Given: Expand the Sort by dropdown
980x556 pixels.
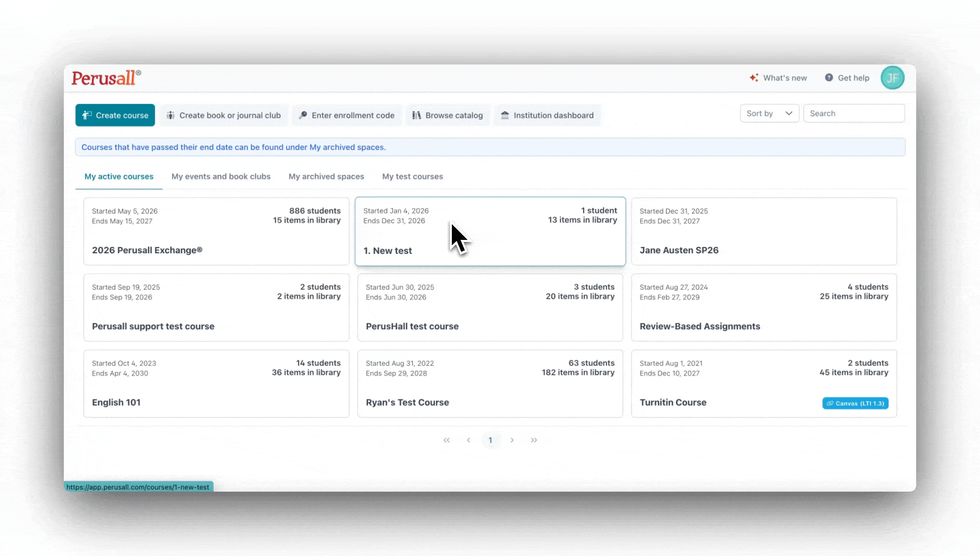Looking at the screenshot, I should click(769, 113).
